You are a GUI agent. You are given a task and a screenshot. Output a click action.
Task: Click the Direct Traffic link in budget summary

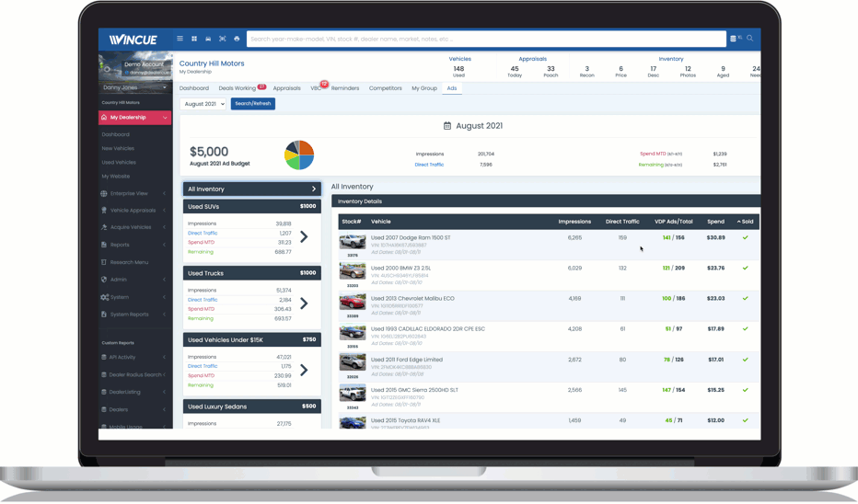tap(429, 165)
